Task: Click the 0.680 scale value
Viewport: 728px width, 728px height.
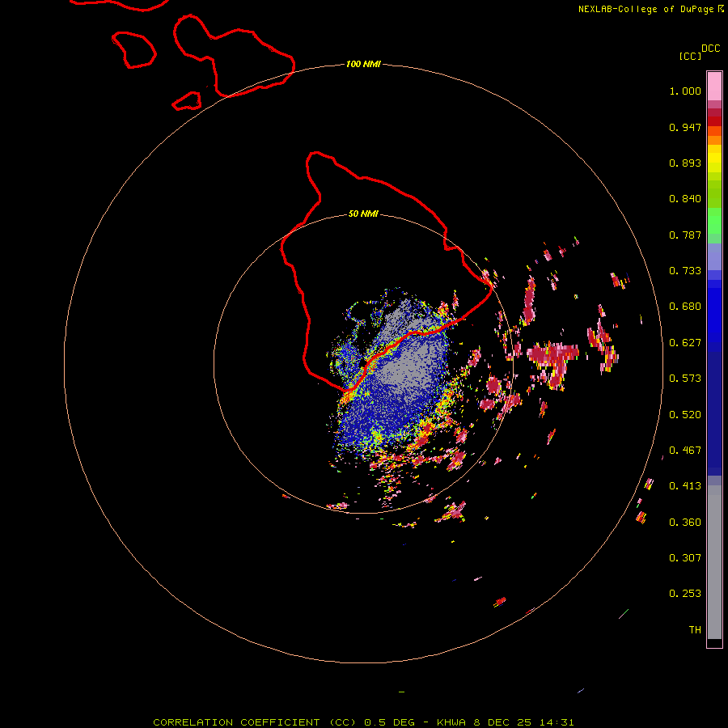Action: (x=685, y=307)
